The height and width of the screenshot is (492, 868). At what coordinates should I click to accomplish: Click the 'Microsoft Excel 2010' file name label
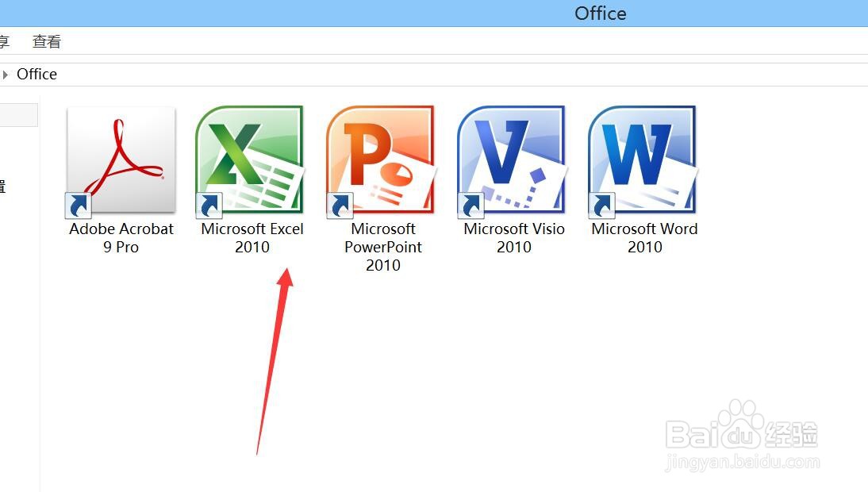pyautogui.click(x=252, y=238)
